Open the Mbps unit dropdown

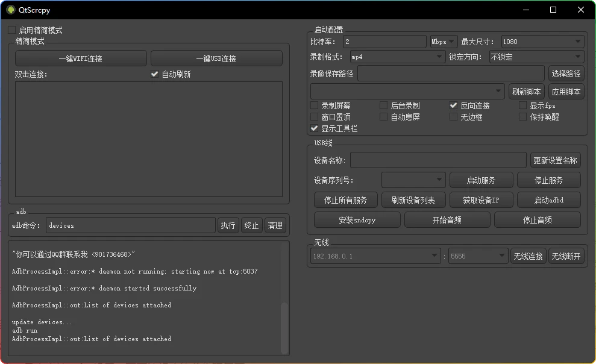(x=443, y=42)
